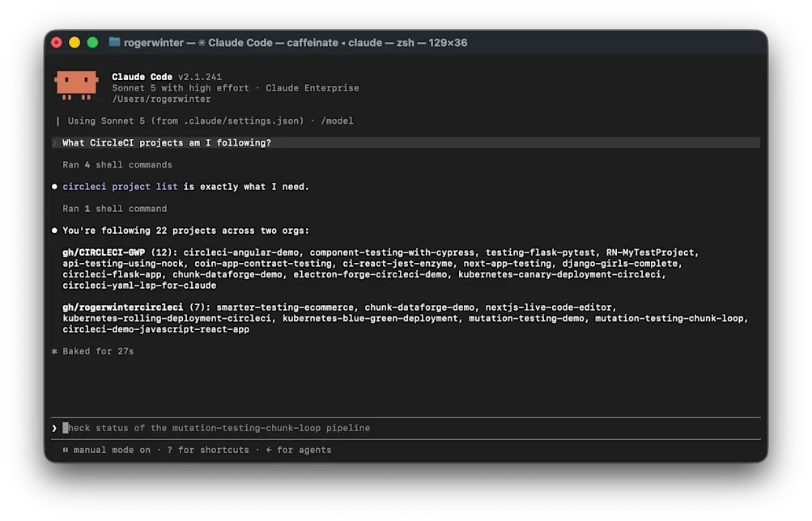Image resolution: width=812 pixels, height=521 pixels.
Task: Click the yellow minimize window button
Action: tap(74, 42)
